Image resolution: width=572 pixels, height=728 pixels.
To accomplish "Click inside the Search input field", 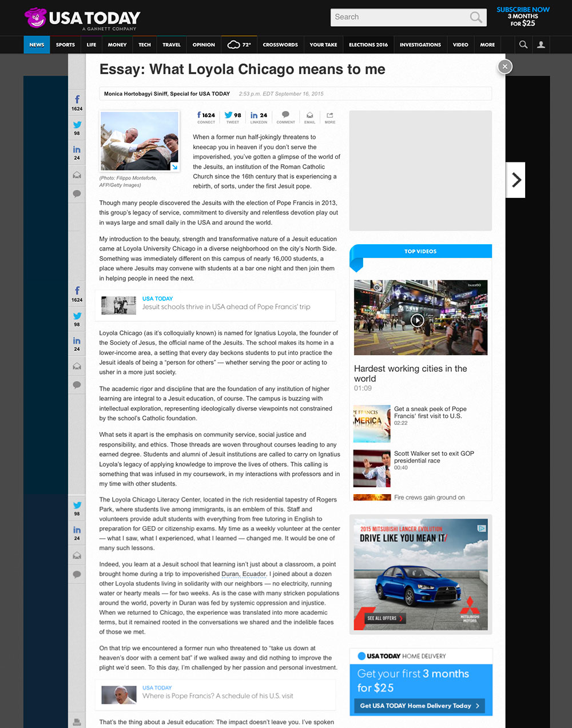I will pyautogui.click(x=400, y=17).
